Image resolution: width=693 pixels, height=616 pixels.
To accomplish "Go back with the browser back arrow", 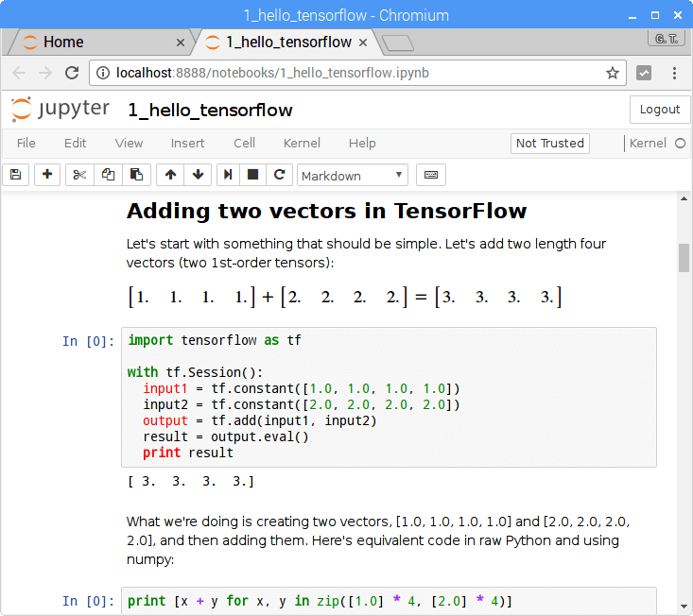I will [19, 73].
